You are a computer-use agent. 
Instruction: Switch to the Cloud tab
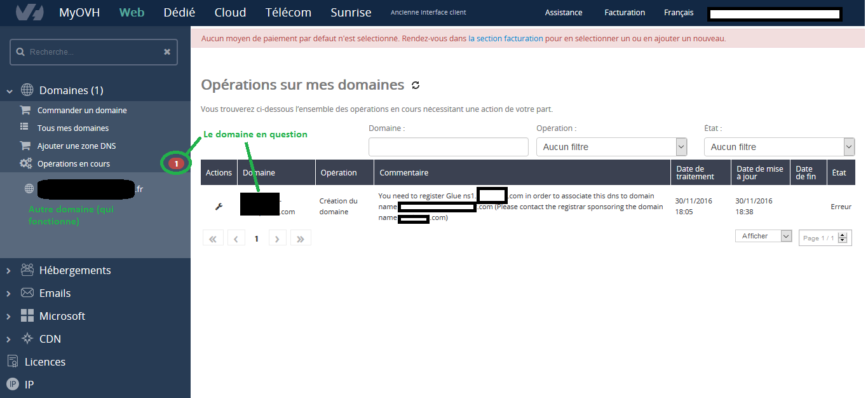pos(230,13)
